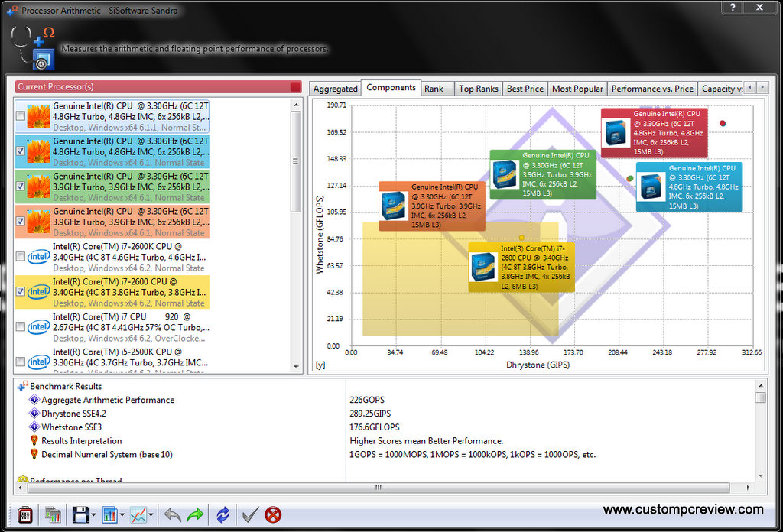Click the red square button on Current Processor(s) header
The height and width of the screenshot is (532, 783).
[x=295, y=87]
